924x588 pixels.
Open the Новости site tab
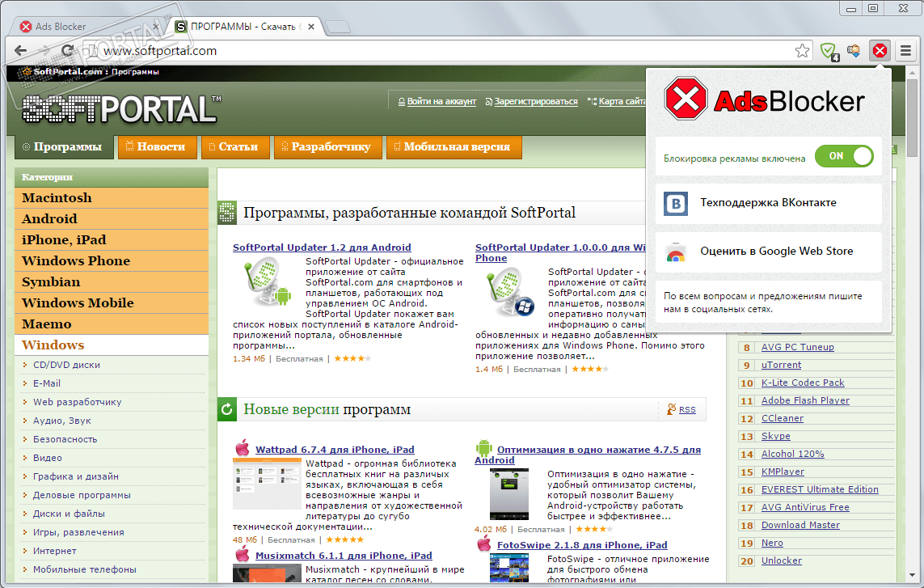[x=156, y=147]
